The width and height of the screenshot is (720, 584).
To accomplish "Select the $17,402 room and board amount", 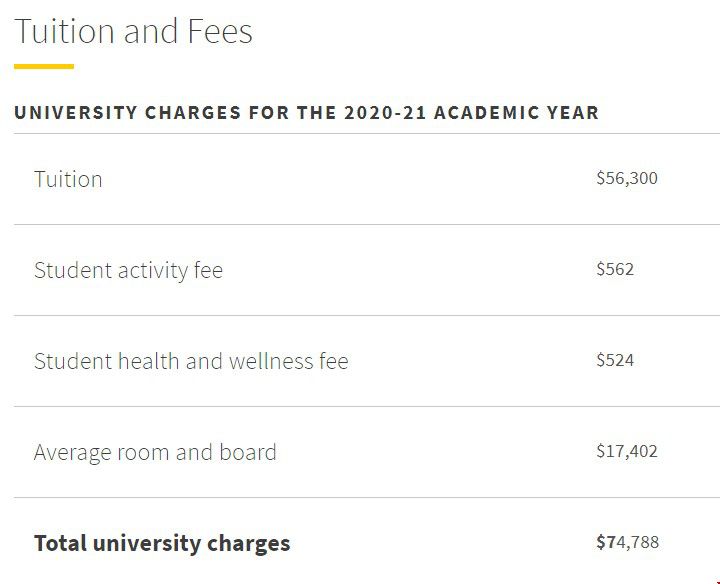I will click(627, 451).
